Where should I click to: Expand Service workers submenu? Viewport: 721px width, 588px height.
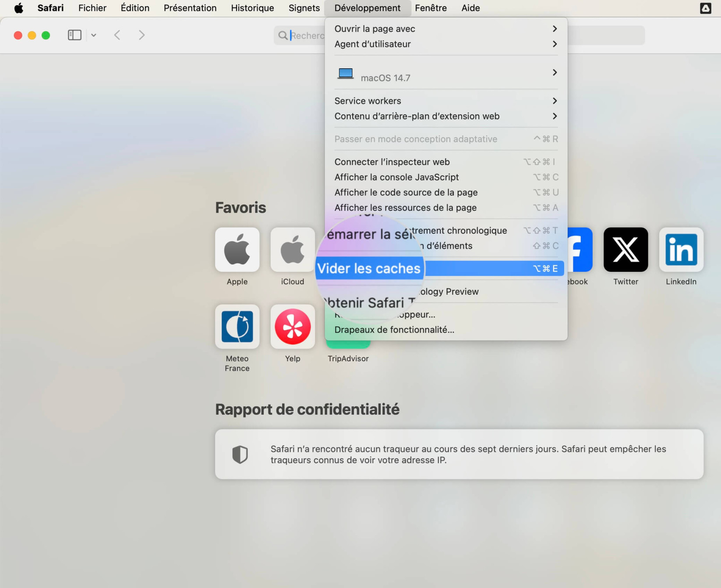[446, 101]
